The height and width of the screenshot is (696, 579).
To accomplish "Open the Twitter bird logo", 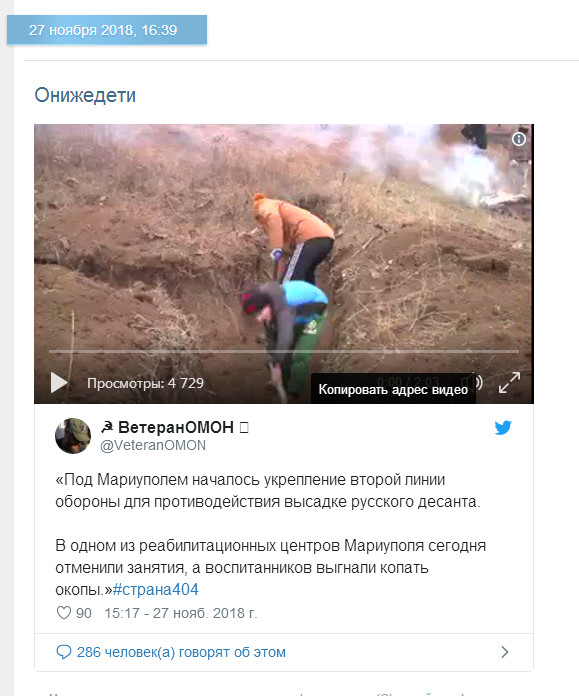I will click(x=503, y=427).
